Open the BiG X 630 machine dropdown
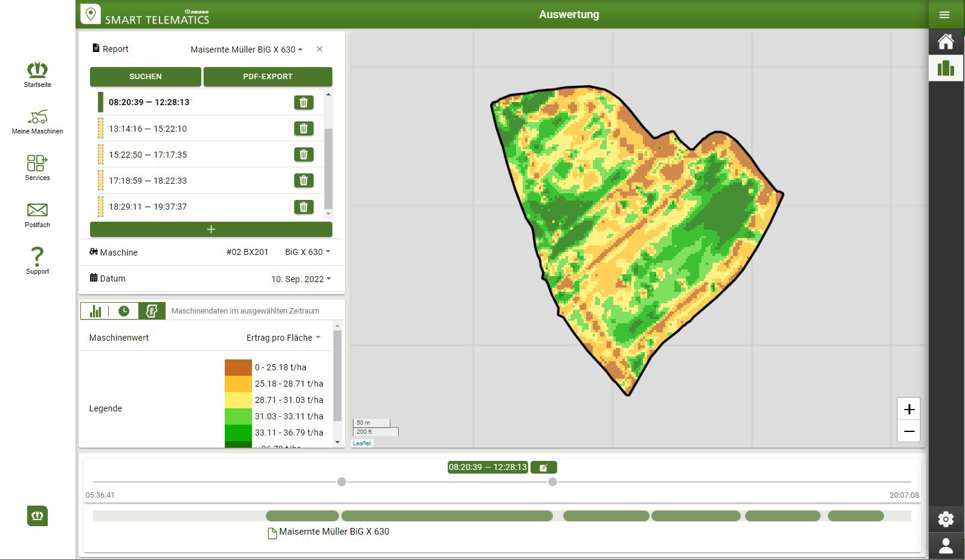The height and width of the screenshot is (560, 965). (x=308, y=252)
